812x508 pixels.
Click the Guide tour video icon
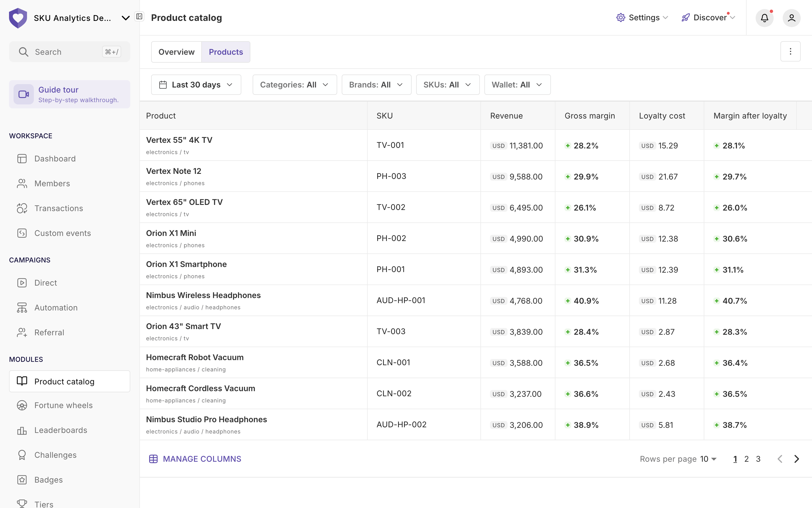coord(23,95)
